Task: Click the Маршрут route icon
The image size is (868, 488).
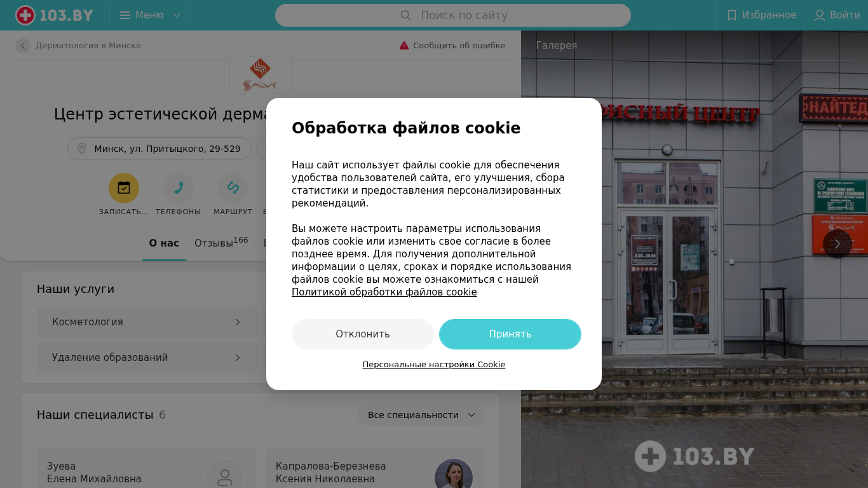Action: [233, 188]
